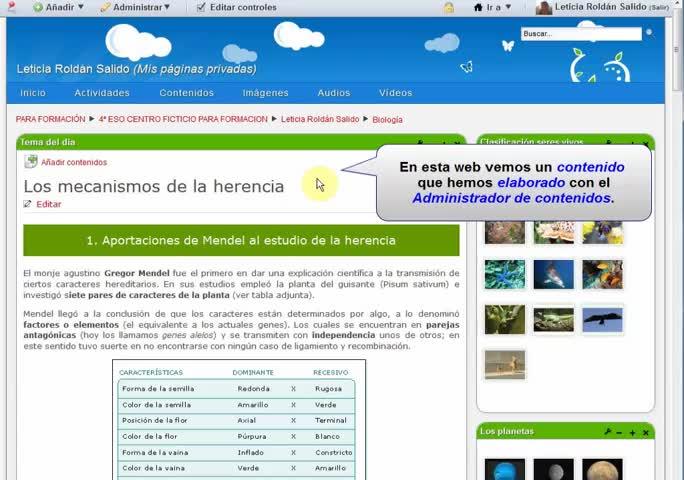The height and width of the screenshot is (480, 684).
Task: Click the Color de la flor row
Action: [x=236, y=436]
